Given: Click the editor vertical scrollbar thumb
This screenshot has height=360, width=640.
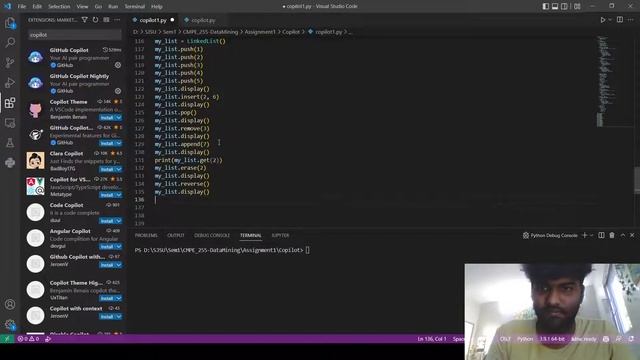Looking at the screenshot, I should (637, 180).
